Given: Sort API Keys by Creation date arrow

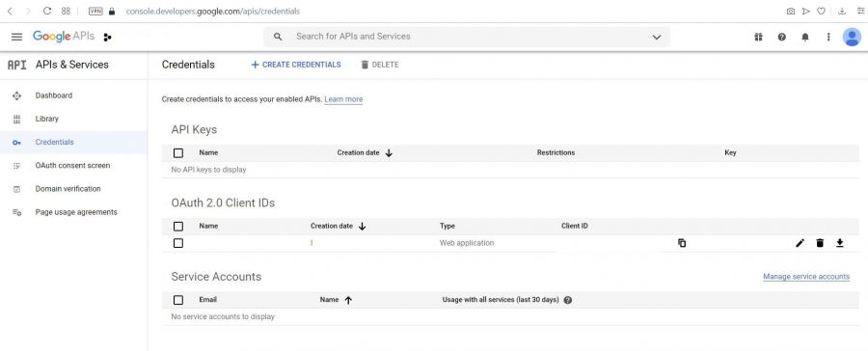Looking at the screenshot, I should tap(389, 152).
